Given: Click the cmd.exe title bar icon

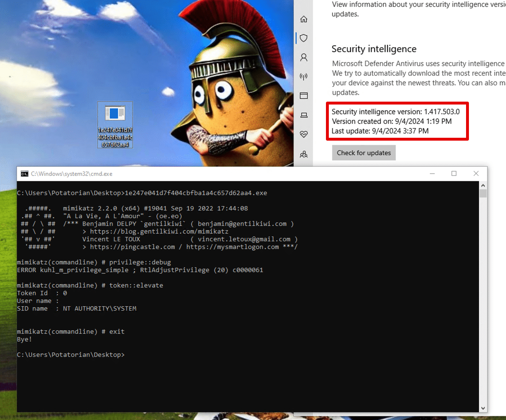Looking at the screenshot, I should 25,174.
